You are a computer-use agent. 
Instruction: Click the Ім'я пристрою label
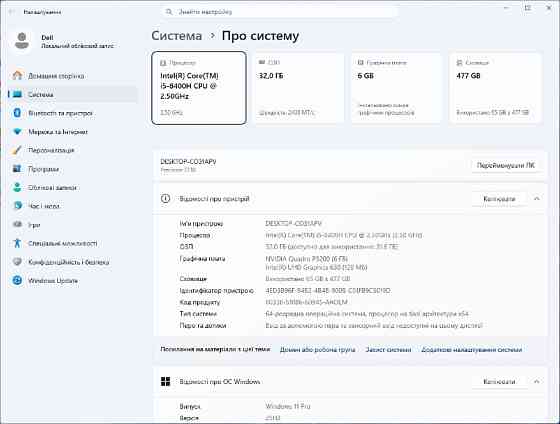pos(201,224)
